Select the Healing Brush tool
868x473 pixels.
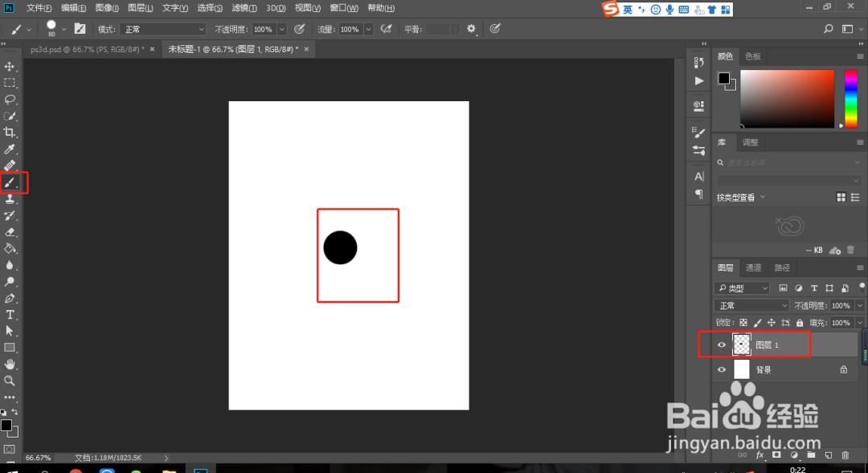(x=10, y=166)
